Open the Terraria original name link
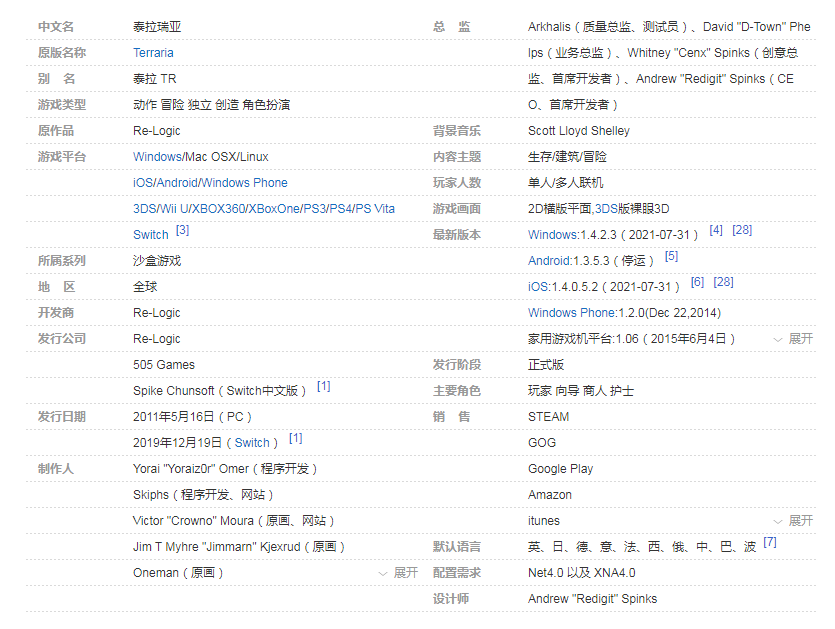835x629 pixels. click(x=153, y=53)
